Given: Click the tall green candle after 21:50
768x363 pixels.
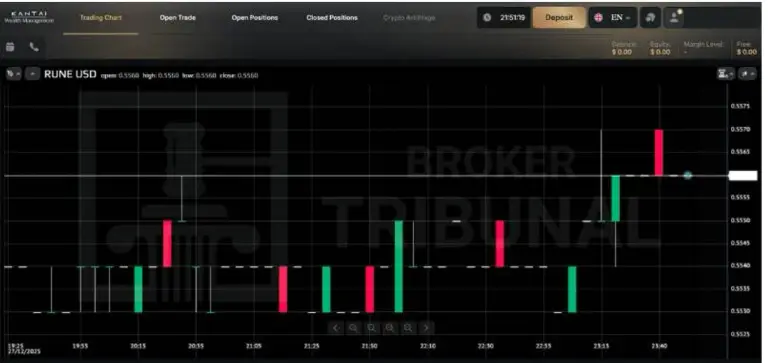Looking at the screenshot, I should coord(399,266).
